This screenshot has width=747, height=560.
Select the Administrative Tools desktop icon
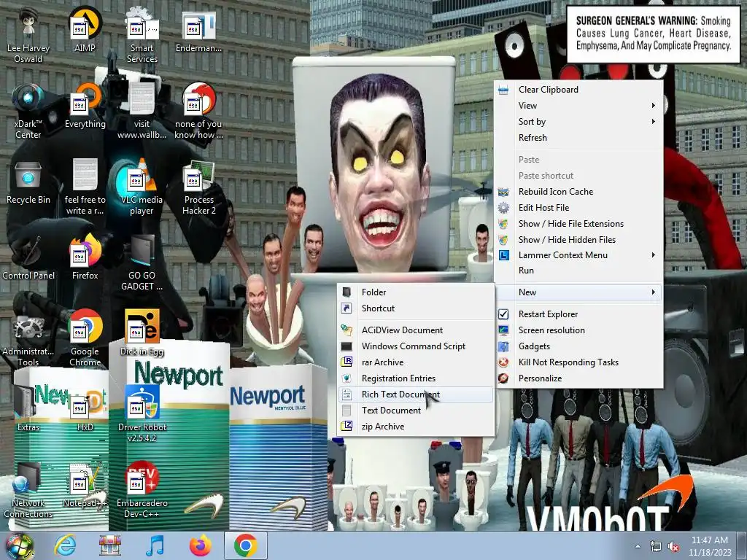pyautogui.click(x=28, y=339)
